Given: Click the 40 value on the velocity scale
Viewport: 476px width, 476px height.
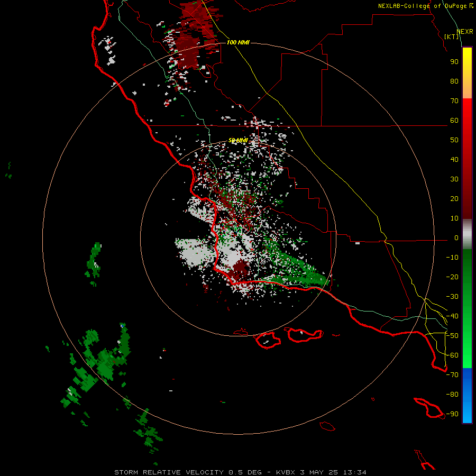Looking at the screenshot, I should coord(454,160).
